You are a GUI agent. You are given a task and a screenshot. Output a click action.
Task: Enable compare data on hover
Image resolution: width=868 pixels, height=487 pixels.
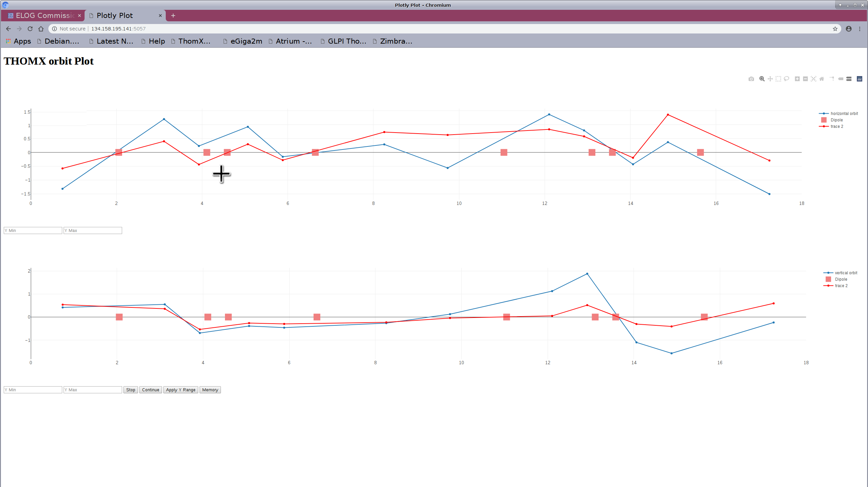[849, 79]
